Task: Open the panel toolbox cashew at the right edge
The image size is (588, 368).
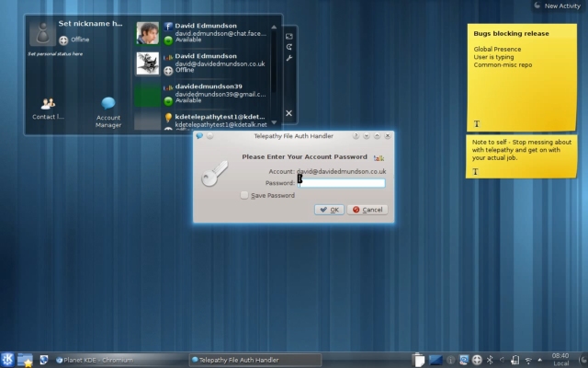Action: [583, 360]
